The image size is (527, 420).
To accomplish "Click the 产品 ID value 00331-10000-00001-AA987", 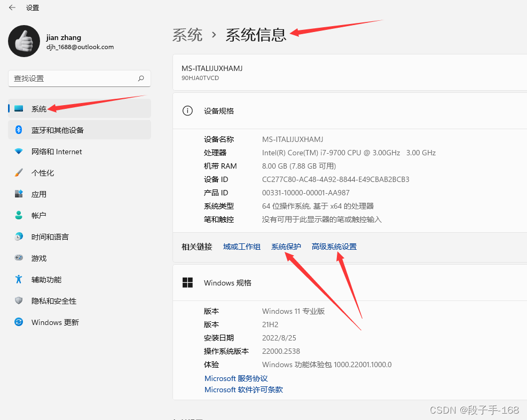I will click(x=306, y=193).
